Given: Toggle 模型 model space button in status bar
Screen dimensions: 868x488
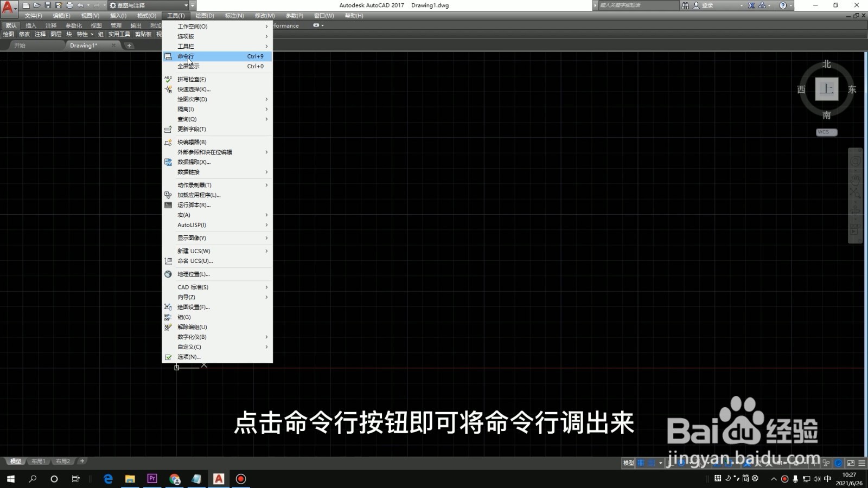Looking at the screenshot, I should 629,463.
